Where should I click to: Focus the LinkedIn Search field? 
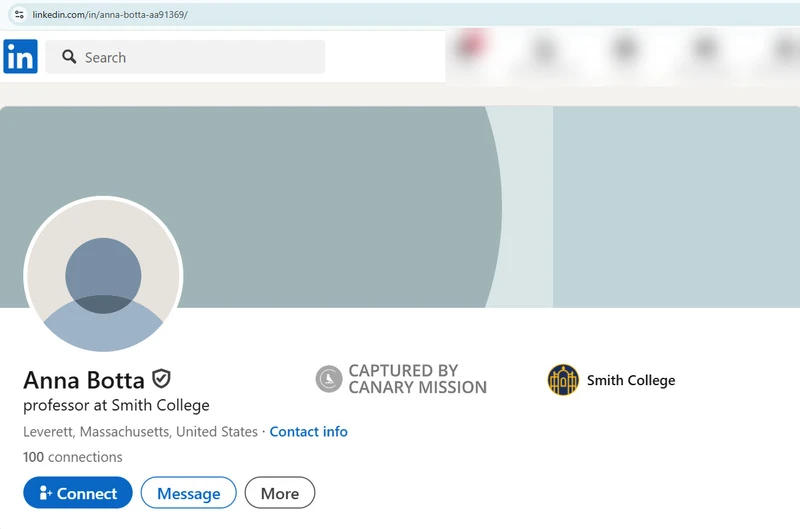185,57
